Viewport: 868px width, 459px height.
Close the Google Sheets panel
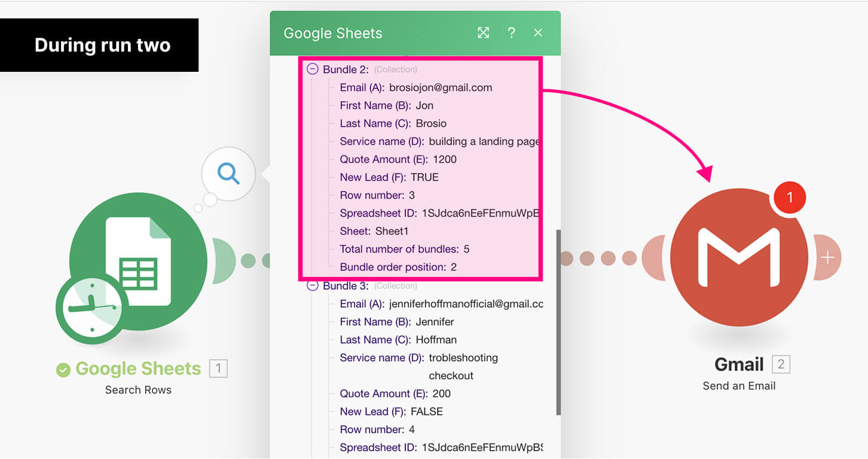click(538, 33)
